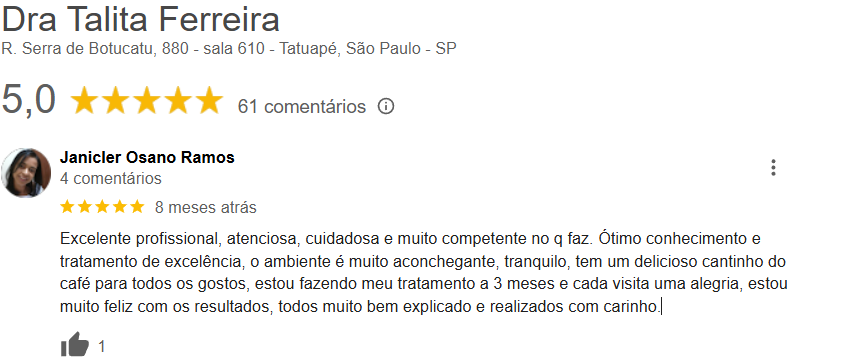Click the third large star in overall rating

(147, 101)
